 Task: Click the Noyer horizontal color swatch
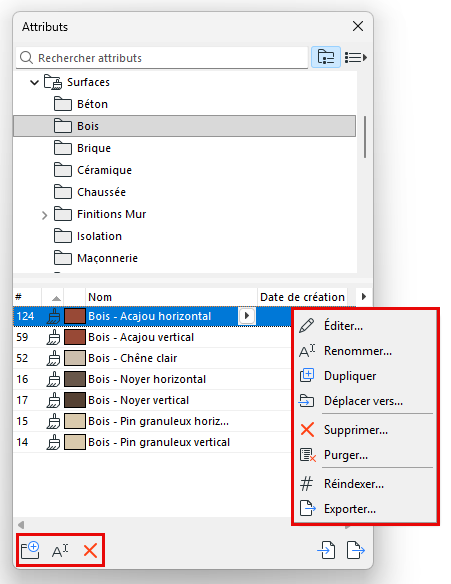click(x=75, y=379)
